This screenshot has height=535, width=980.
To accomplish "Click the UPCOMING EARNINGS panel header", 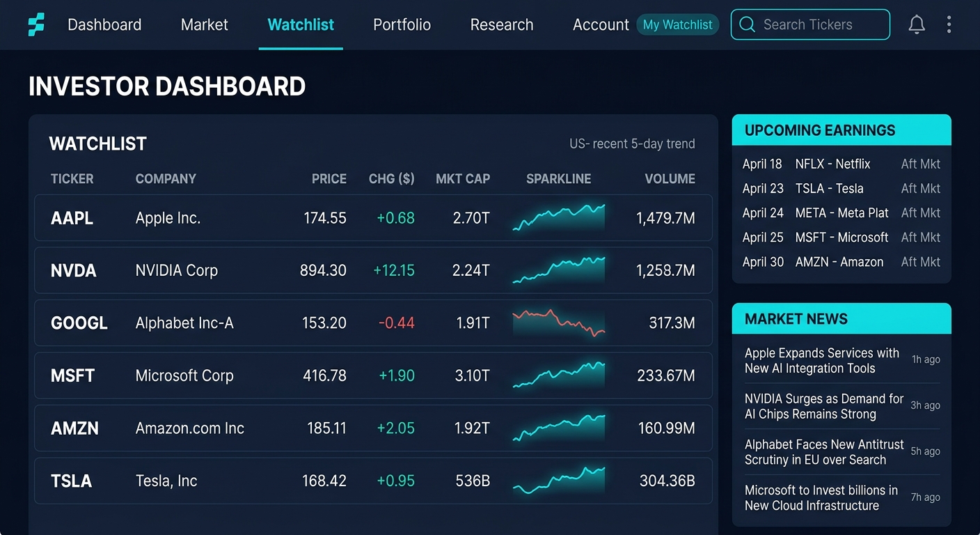I will 841,130.
